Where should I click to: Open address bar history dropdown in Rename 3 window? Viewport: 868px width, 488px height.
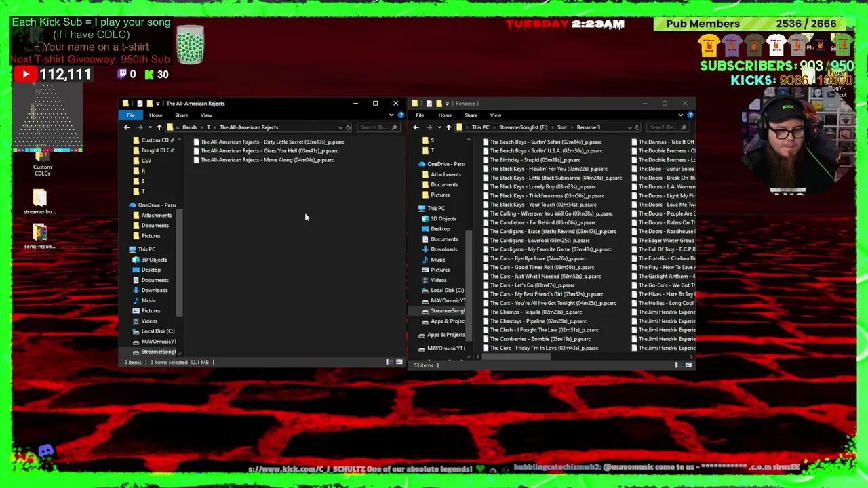pyautogui.click(x=630, y=127)
